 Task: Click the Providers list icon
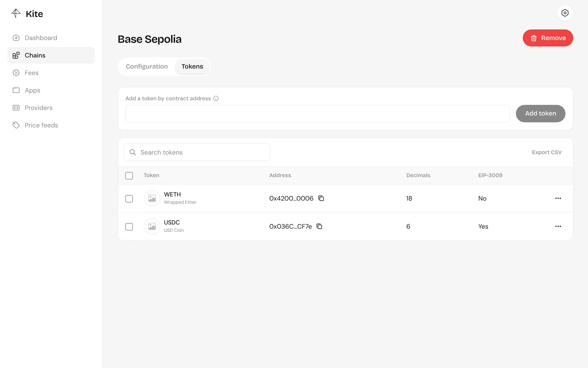(16, 108)
